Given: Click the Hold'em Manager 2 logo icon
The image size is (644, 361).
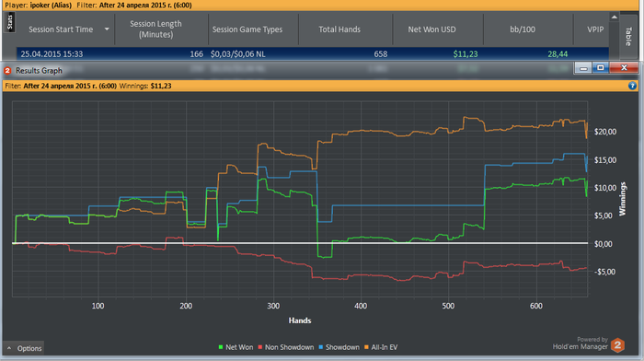Looking at the screenshot, I should click(x=617, y=345).
